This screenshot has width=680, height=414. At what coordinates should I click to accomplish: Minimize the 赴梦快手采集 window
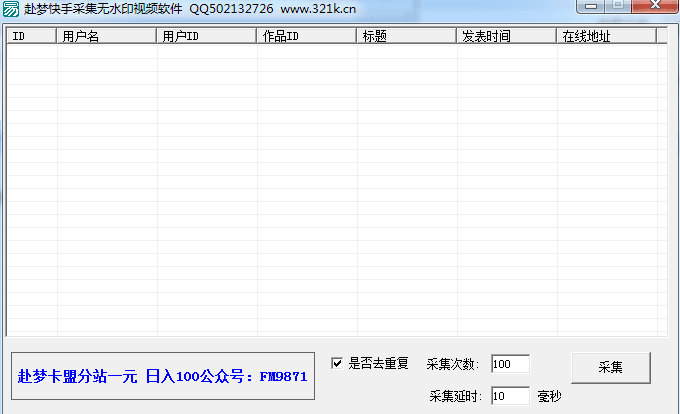pyautogui.click(x=592, y=6)
